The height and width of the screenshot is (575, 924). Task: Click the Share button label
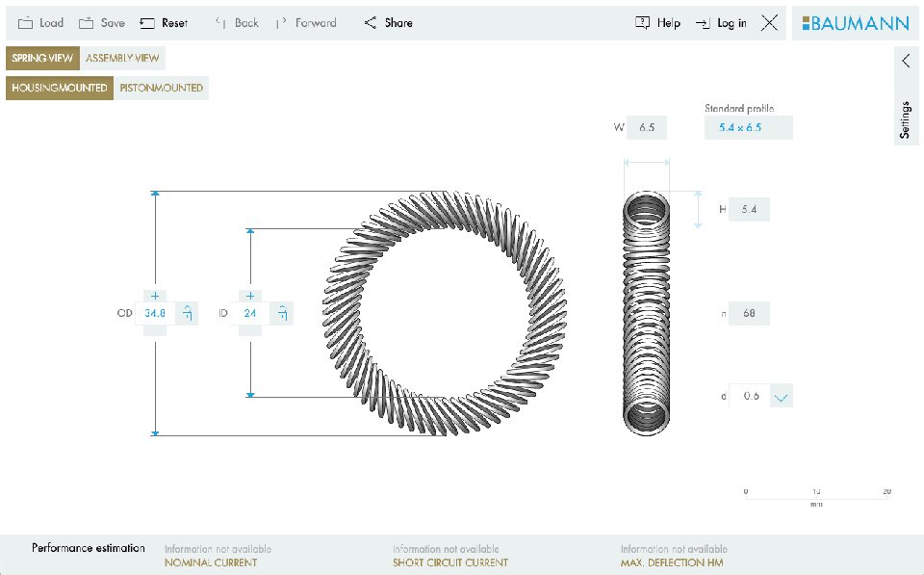point(398,23)
